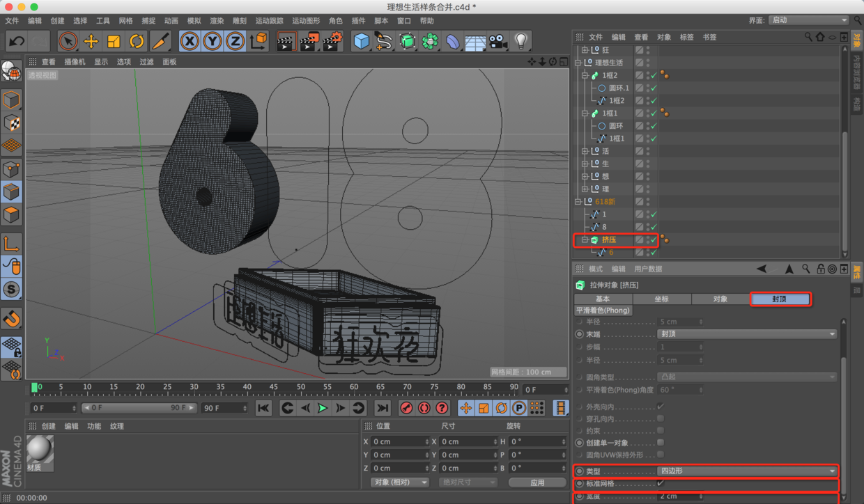
Task: Open the 运动图形 menu
Action: coord(306,21)
